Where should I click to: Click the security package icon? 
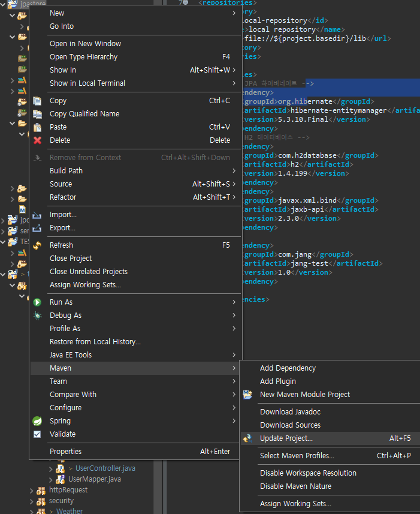click(41, 501)
